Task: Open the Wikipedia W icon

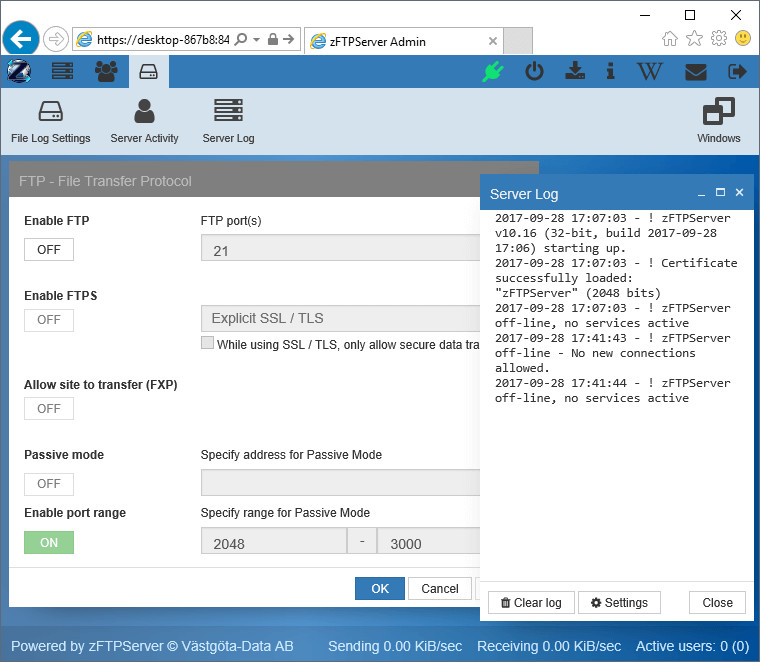Action: point(649,72)
